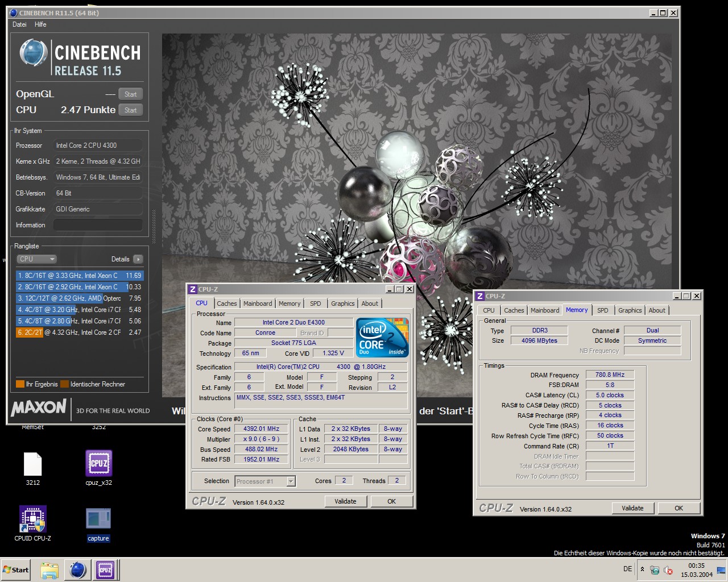Click the Information input field
Image resolution: width=728 pixels, height=582 pixels.
click(98, 225)
